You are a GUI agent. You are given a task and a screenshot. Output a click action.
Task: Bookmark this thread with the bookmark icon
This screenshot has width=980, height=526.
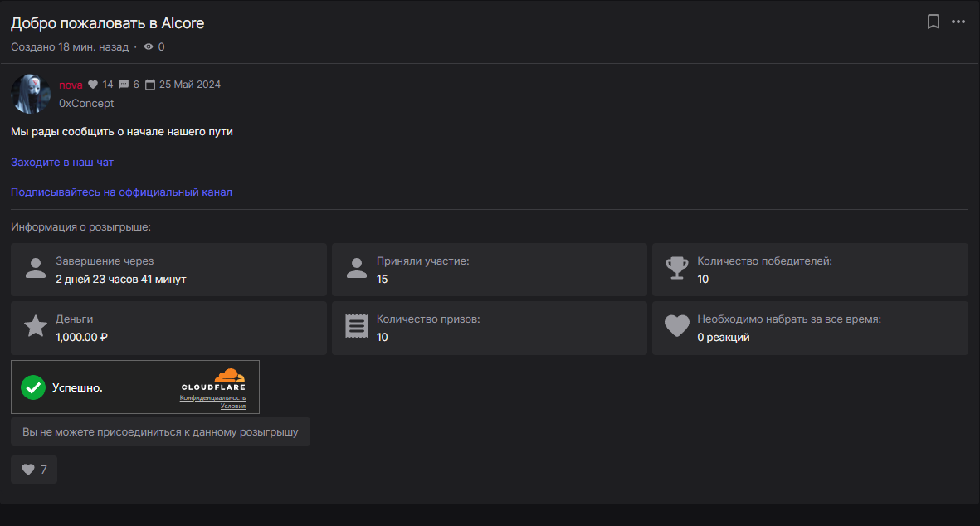[933, 22]
